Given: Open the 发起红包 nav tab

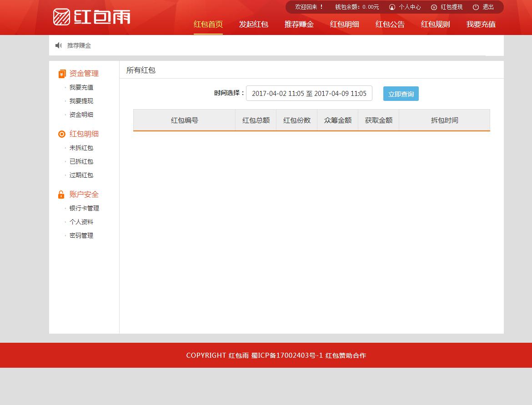Looking at the screenshot, I should (253, 25).
